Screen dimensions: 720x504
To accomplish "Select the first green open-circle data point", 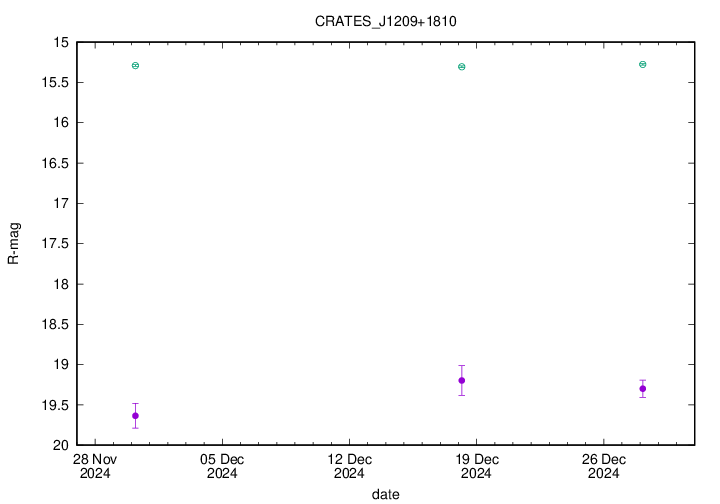I will 135,65.
